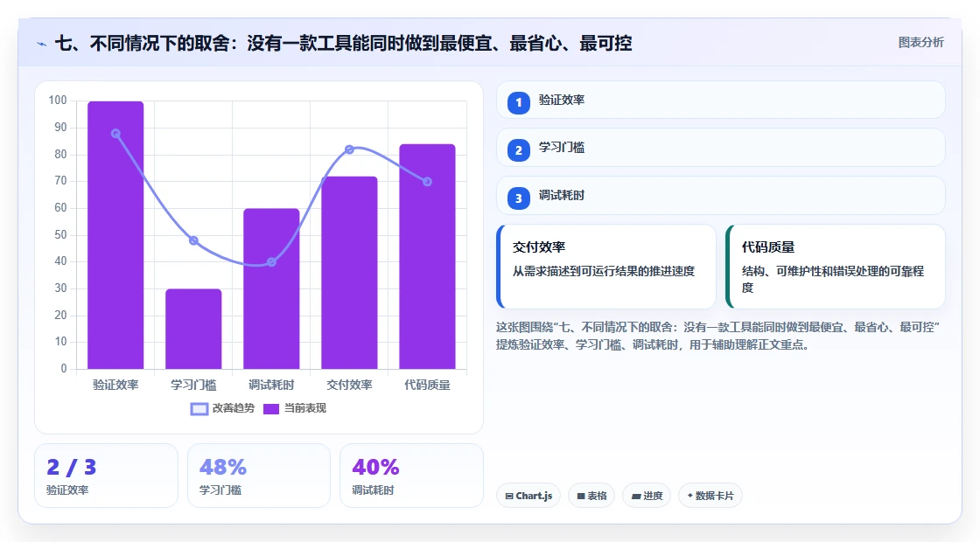The height and width of the screenshot is (542, 980).
Task: Click the 验证效率 purple bar
Action: [115, 235]
